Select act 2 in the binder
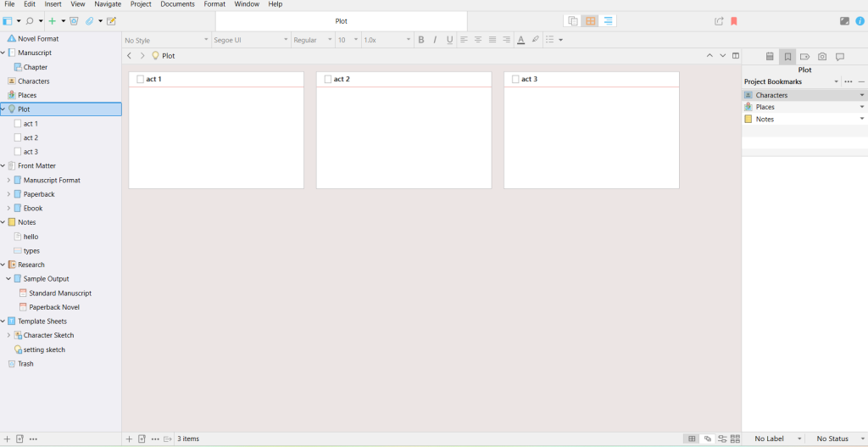This screenshot has width=868, height=447. [x=31, y=137]
